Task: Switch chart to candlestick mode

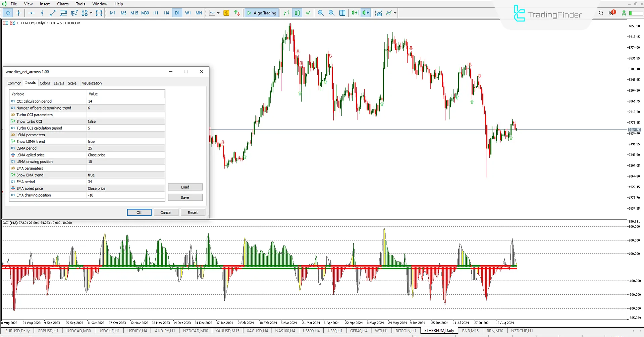Action: 297,13
